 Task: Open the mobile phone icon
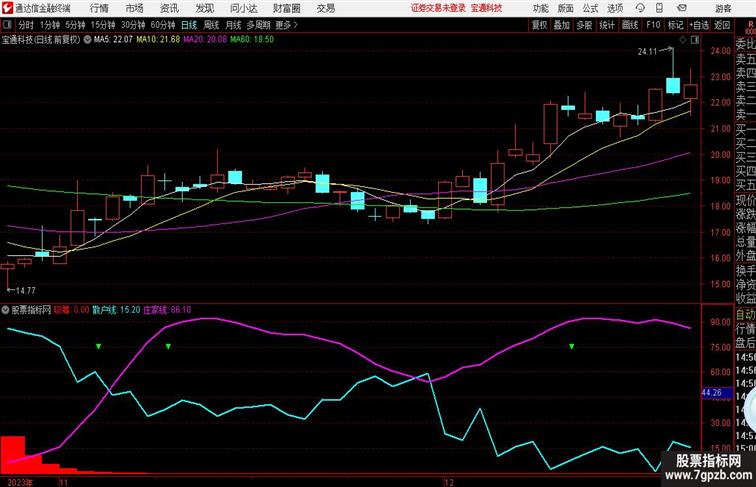[x=660, y=8]
